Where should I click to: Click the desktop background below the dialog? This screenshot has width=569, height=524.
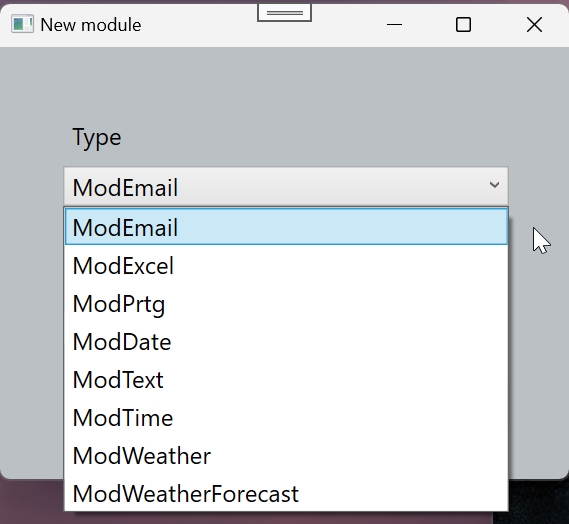click(x=31, y=503)
